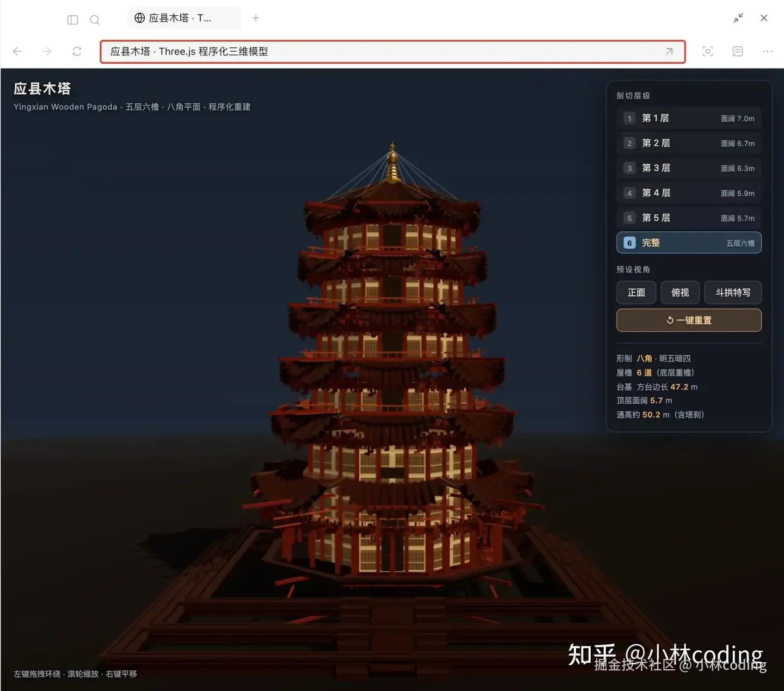This screenshot has width=784, height=691.
Task: Capture screenshot with the frame icon
Action: 708,51
